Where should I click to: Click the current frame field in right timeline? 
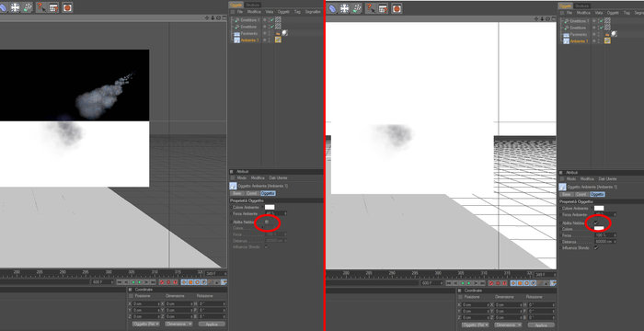click(x=545, y=274)
